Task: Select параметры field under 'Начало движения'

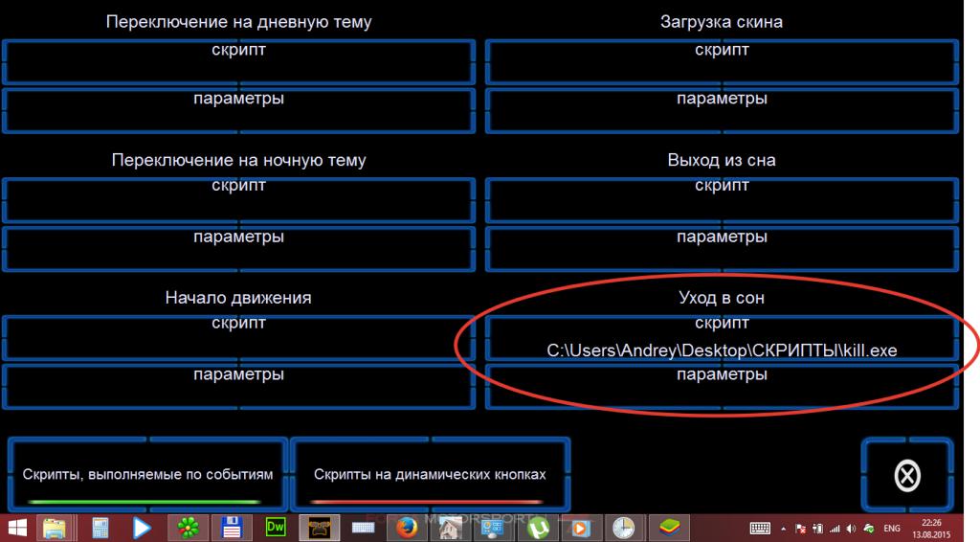Action: point(238,386)
